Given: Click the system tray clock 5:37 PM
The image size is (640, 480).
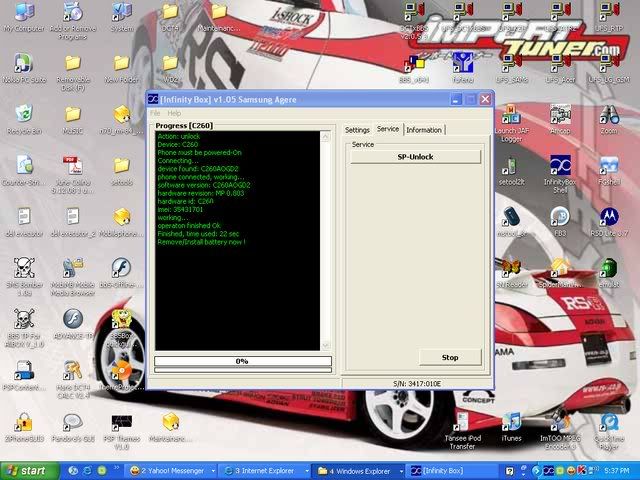Looking at the screenshot, I should click(616, 471).
